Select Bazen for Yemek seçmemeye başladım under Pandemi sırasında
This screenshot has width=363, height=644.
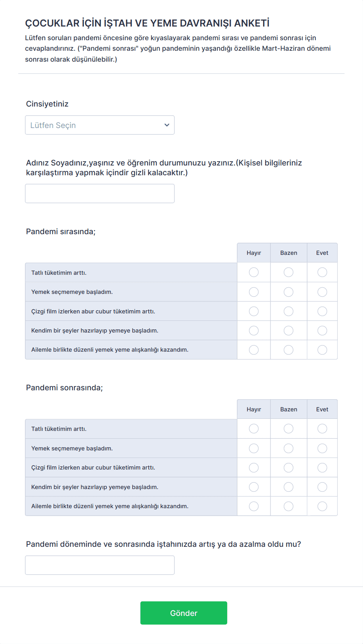tap(288, 292)
